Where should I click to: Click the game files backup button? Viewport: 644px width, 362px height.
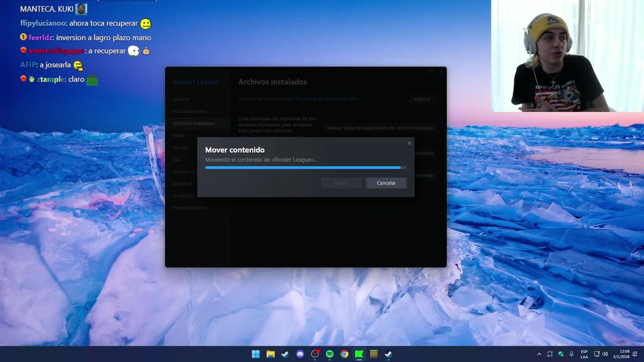tap(380, 128)
